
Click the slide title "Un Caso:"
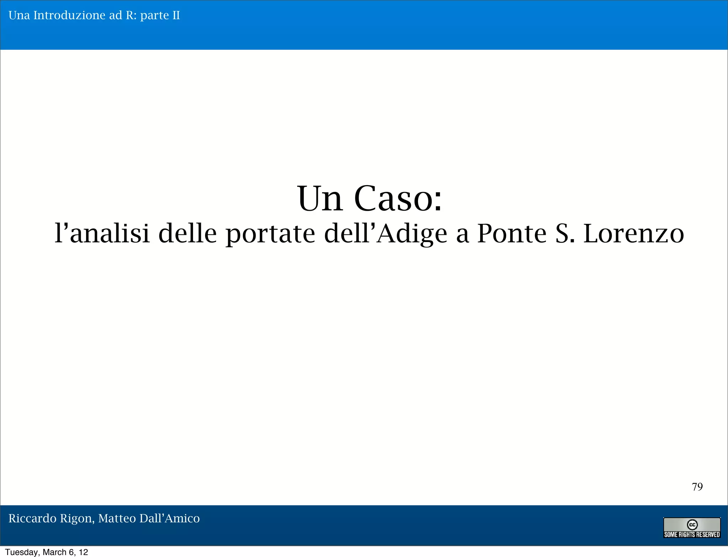(x=370, y=198)
